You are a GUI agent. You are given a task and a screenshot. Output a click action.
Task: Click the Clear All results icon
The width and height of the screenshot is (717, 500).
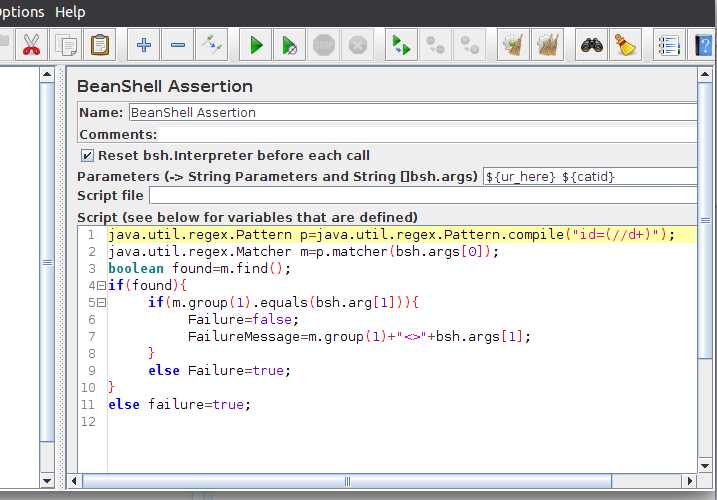click(547, 45)
